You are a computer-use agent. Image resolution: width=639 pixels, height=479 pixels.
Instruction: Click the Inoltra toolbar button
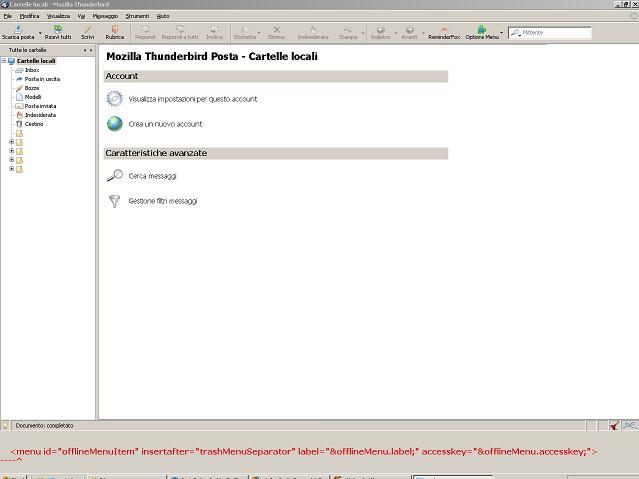[x=214, y=33]
